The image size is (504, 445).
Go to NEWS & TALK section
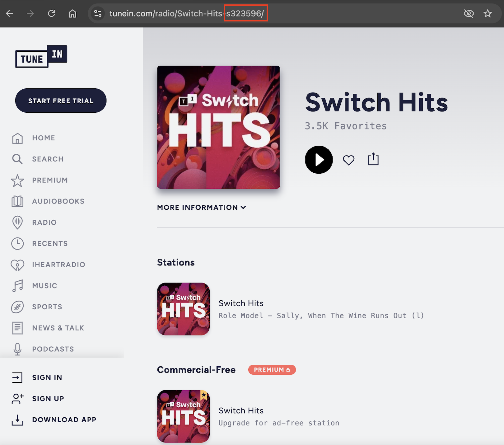58,328
